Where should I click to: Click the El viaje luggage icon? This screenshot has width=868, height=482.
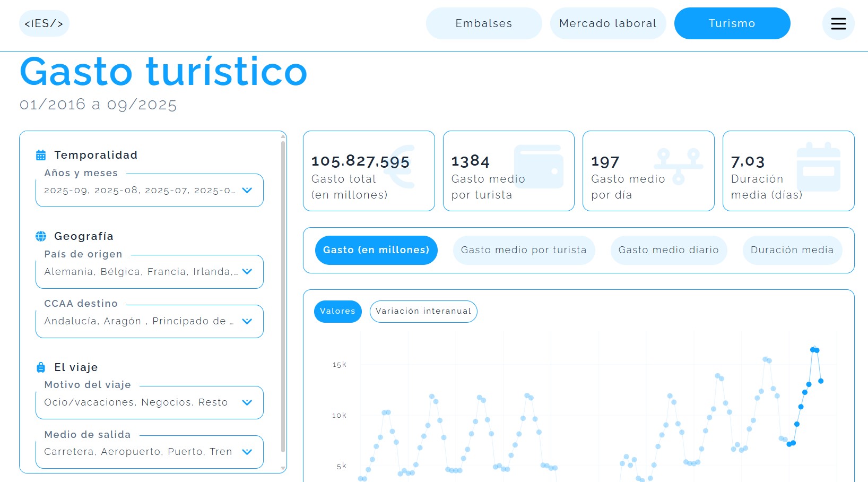coord(41,367)
